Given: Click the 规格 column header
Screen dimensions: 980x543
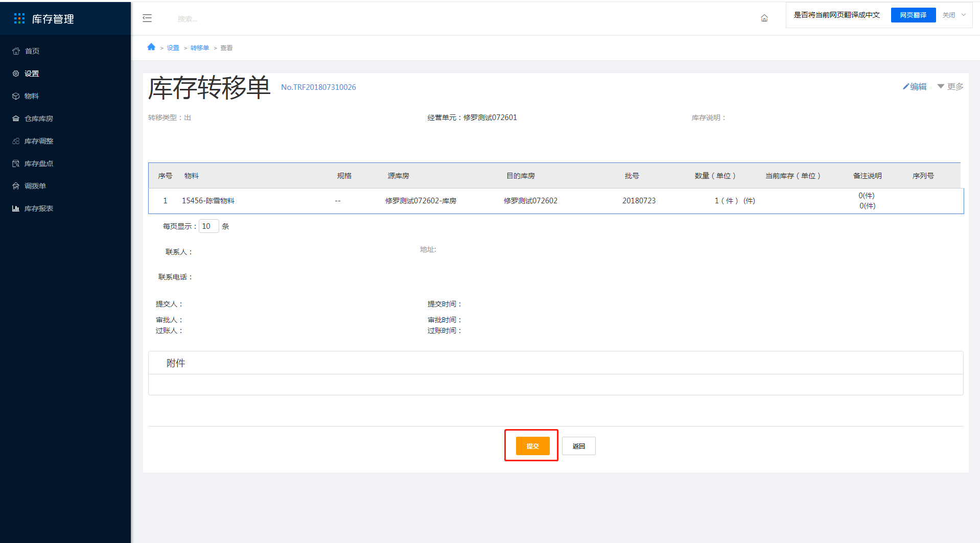Looking at the screenshot, I should 344,176.
